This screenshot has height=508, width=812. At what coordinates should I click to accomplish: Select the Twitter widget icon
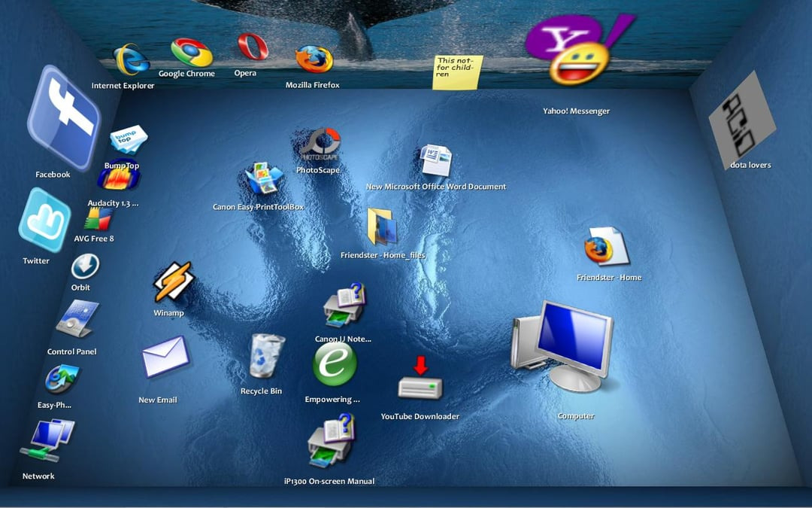44,220
